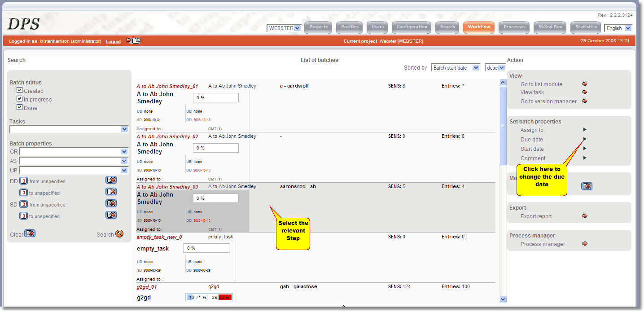
Task: Click the Process manager arrow icon
Action: coord(585,244)
